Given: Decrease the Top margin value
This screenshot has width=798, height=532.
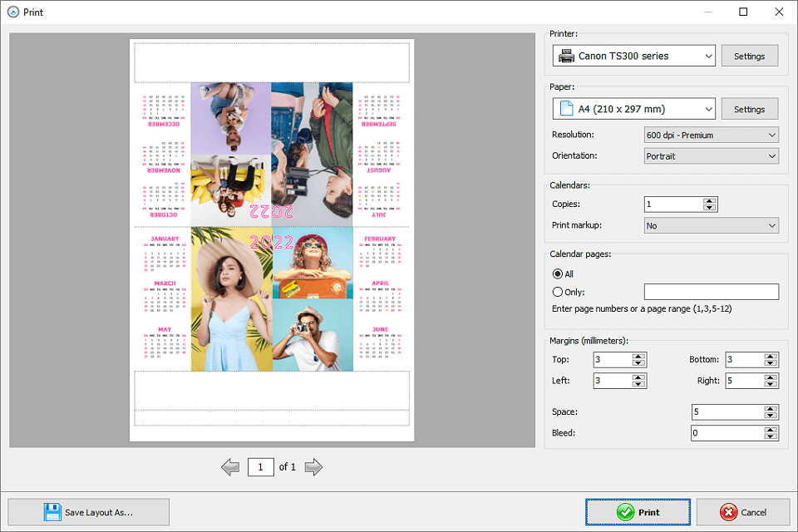Looking at the screenshot, I should (638, 362).
